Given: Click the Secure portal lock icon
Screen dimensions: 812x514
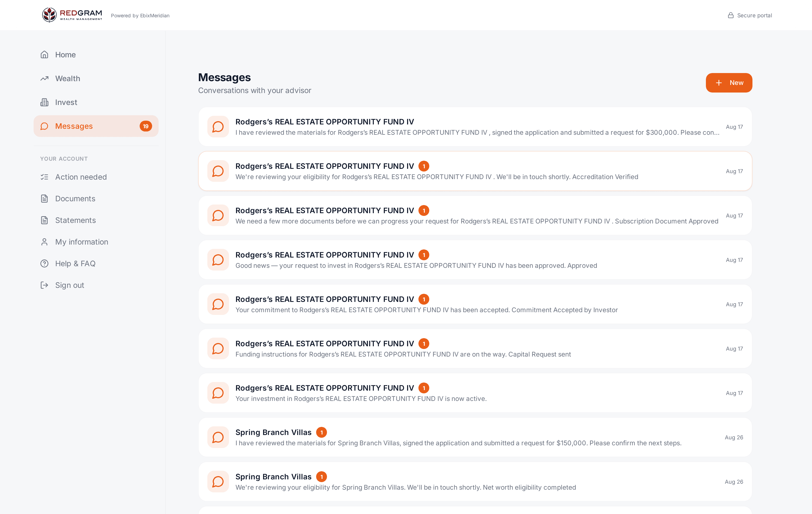Looking at the screenshot, I should (731, 15).
